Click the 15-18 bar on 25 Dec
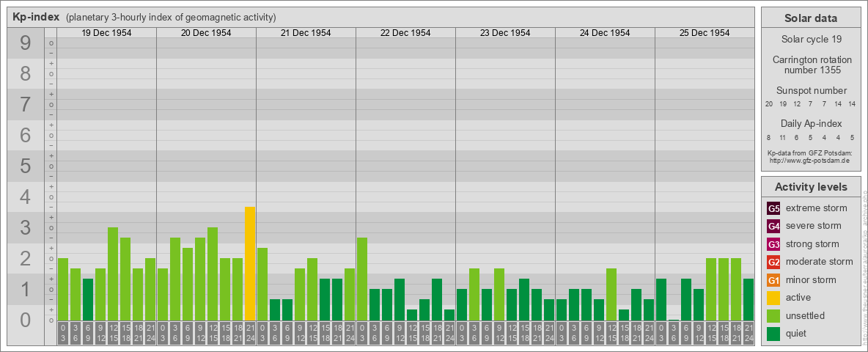The width and height of the screenshot is (868, 352). (x=723, y=290)
